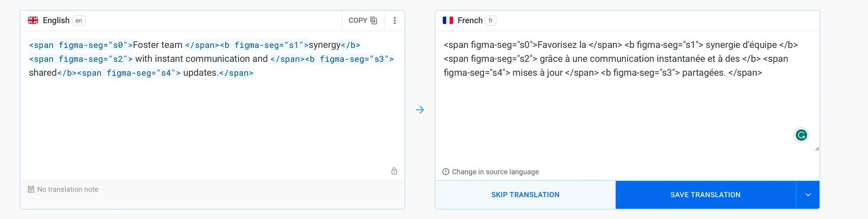
Task: Click the info icon beside source change notice
Action: pyautogui.click(x=446, y=172)
